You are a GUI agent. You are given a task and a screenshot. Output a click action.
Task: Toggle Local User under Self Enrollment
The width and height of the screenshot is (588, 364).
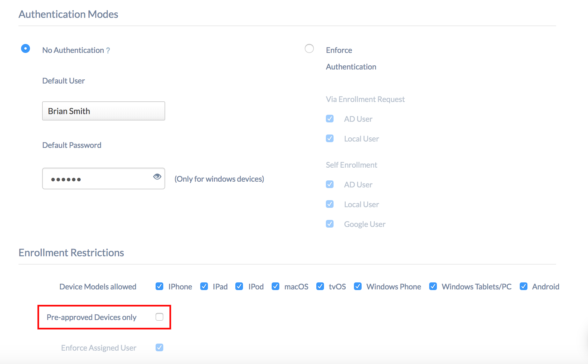[330, 204]
